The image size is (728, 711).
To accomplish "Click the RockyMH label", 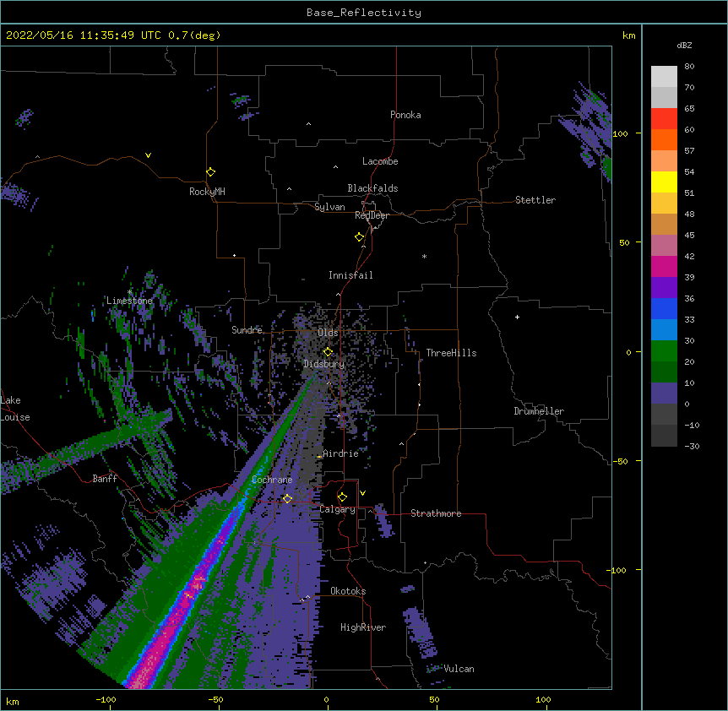I will pyautogui.click(x=207, y=192).
